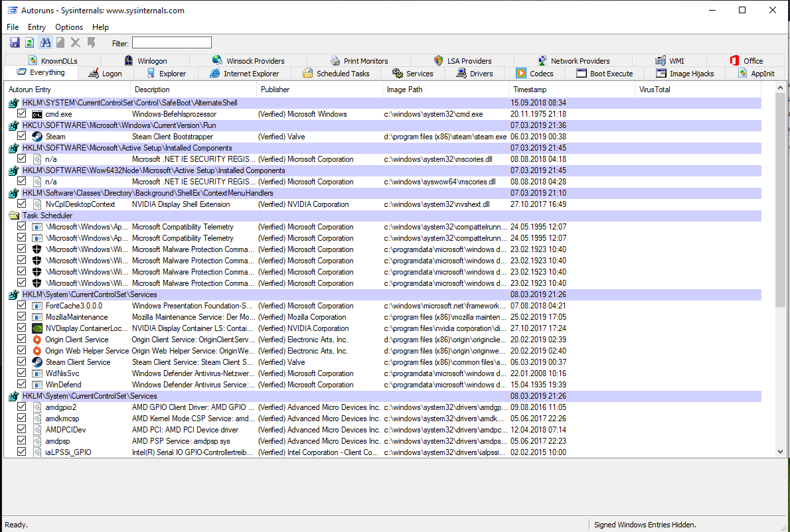790x532 pixels.
Task: Click the 'c:\windows\syswow64\mscories.dll' path
Action: click(440, 182)
